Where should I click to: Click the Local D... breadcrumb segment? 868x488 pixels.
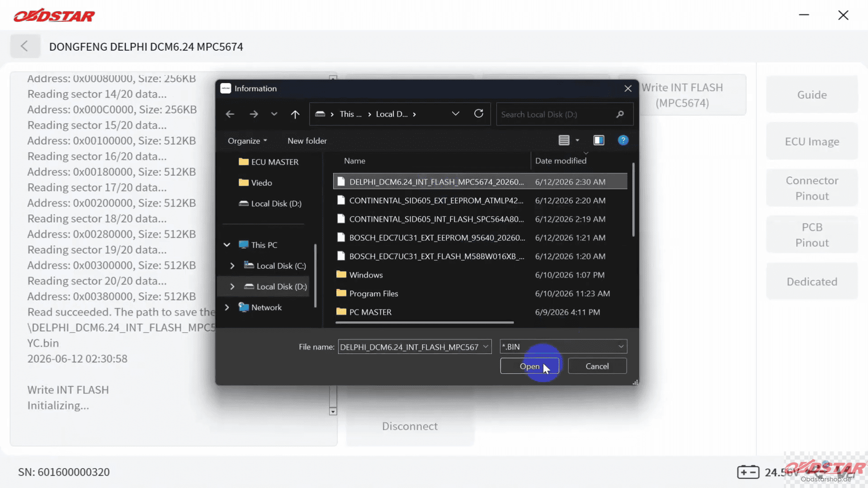click(392, 114)
